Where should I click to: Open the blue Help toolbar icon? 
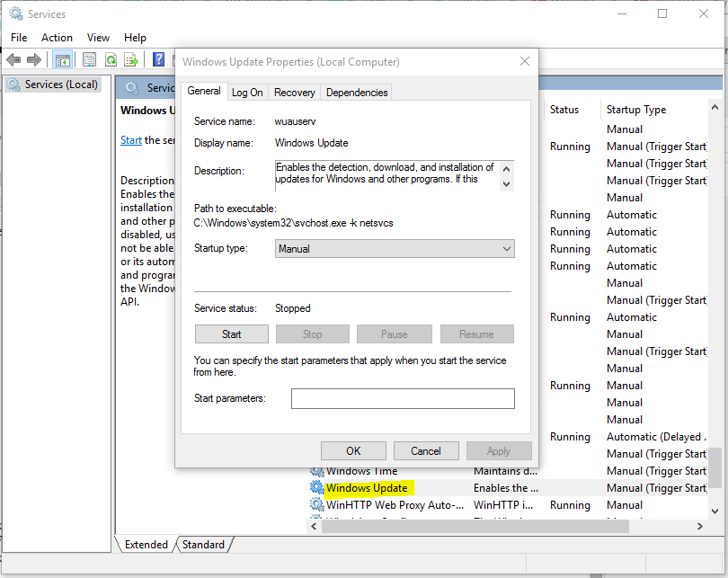tap(159, 59)
